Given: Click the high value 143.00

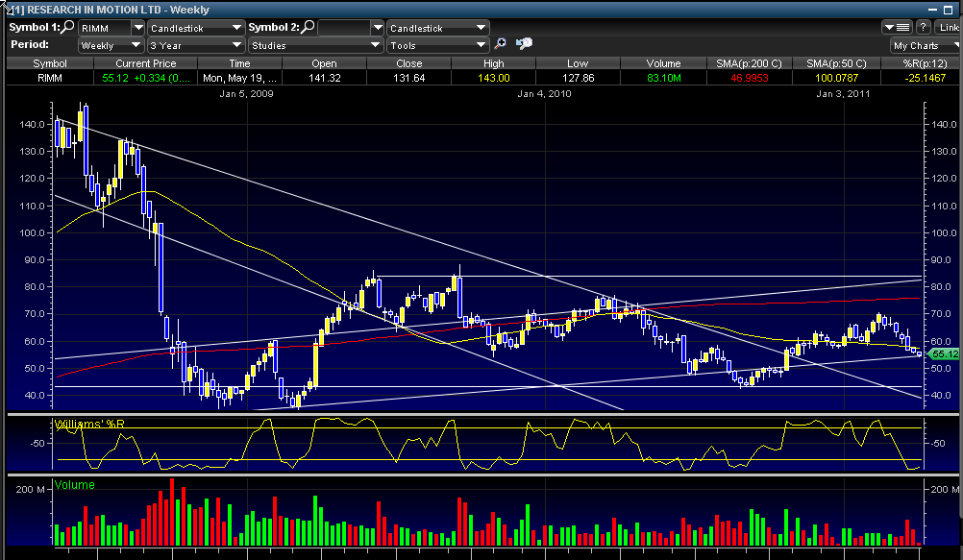Looking at the screenshot, I should click(494, 78).
